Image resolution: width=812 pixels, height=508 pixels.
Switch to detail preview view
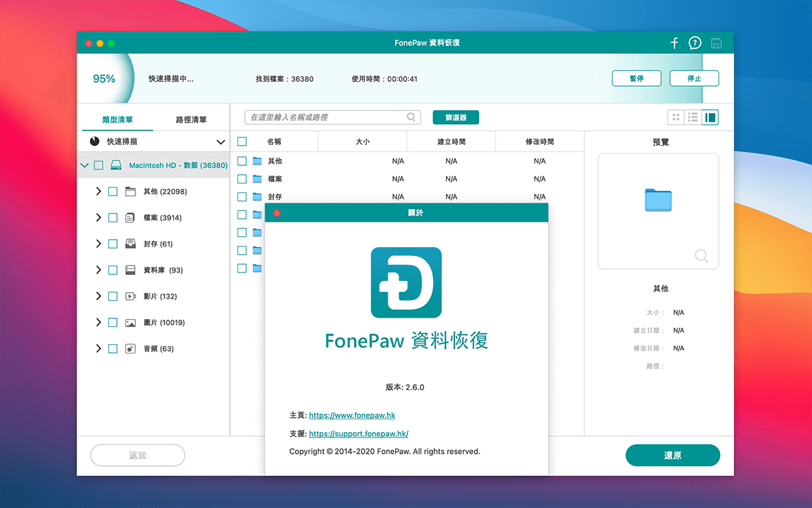[x=710, y=117]
